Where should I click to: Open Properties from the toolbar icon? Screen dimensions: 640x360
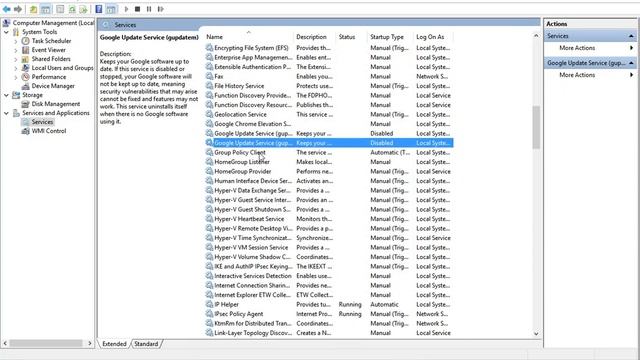pos(60,9)
